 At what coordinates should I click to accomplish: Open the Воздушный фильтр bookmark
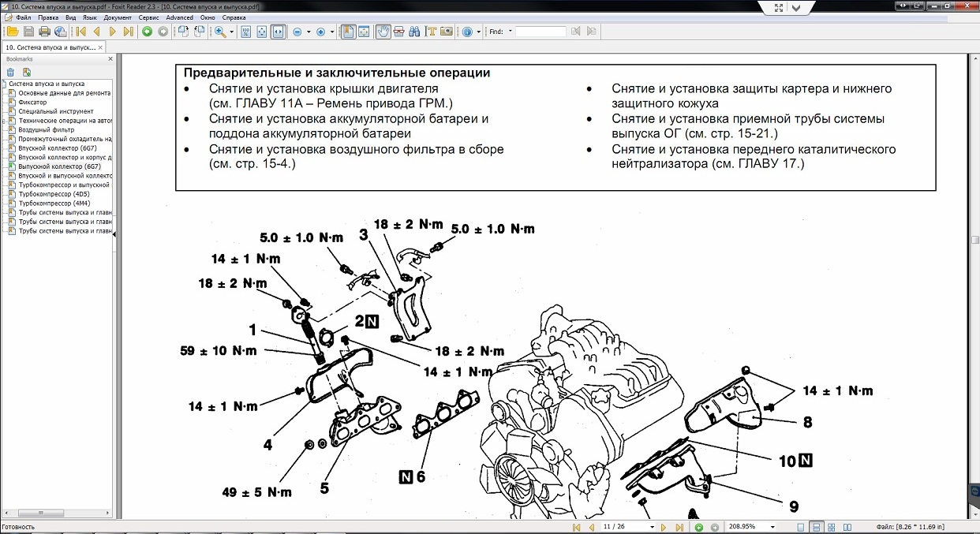coord(46,130)
